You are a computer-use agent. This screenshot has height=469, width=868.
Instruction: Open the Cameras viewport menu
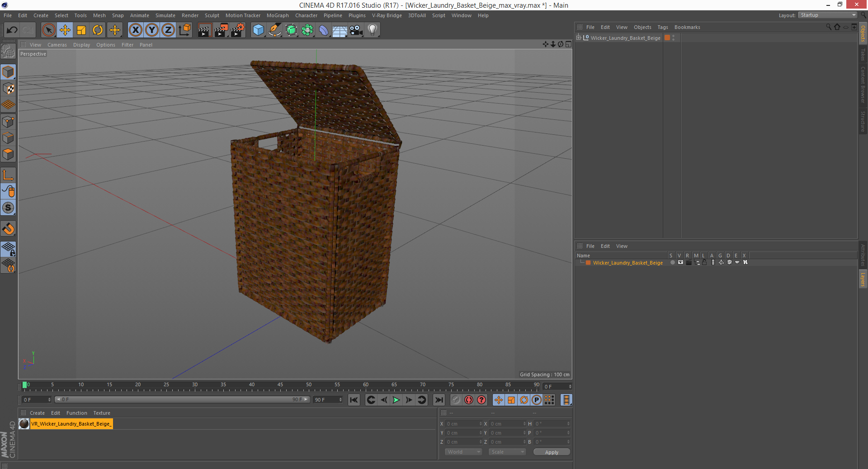click(x=57, y=45)
